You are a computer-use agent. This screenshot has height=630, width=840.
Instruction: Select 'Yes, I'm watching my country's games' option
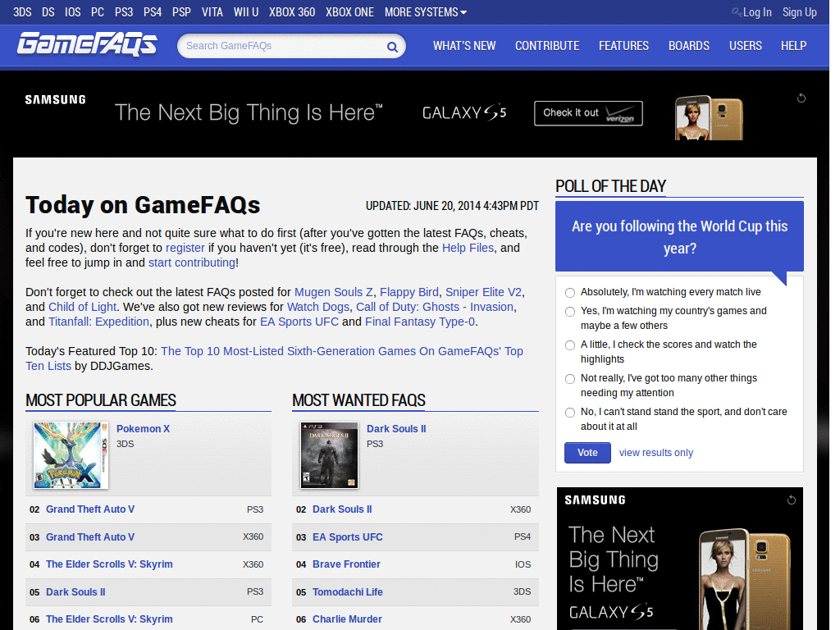tap(570, 311)
